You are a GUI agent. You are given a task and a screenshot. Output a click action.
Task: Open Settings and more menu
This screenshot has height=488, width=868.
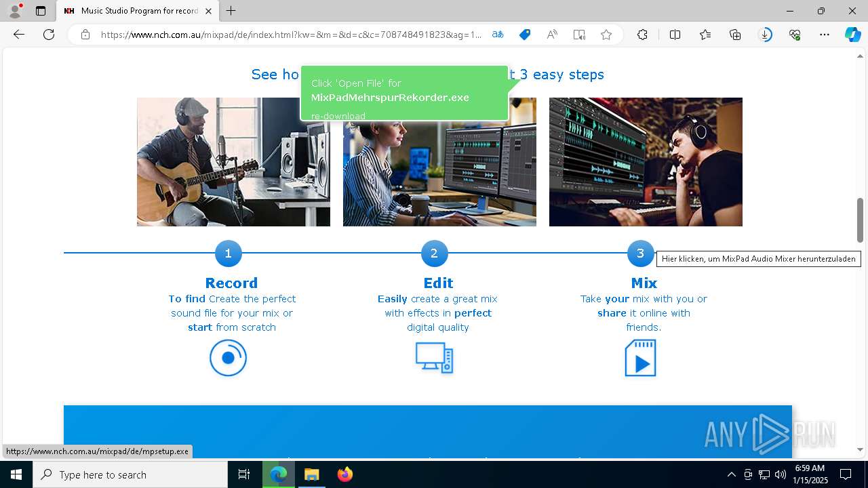[x=825, y=35]
